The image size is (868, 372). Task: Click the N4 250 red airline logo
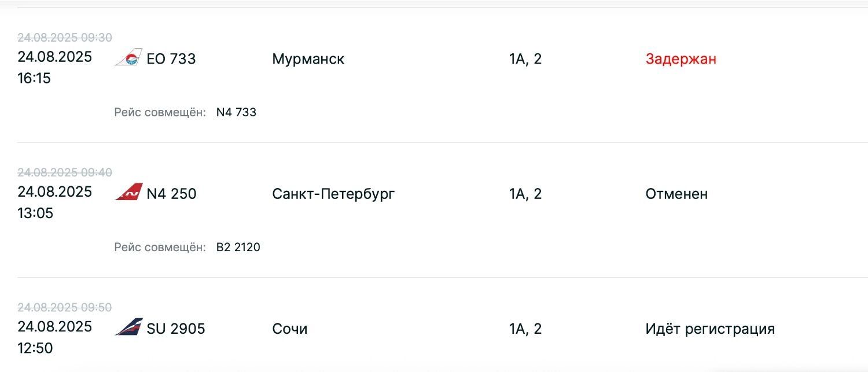(x=128, y=192)
